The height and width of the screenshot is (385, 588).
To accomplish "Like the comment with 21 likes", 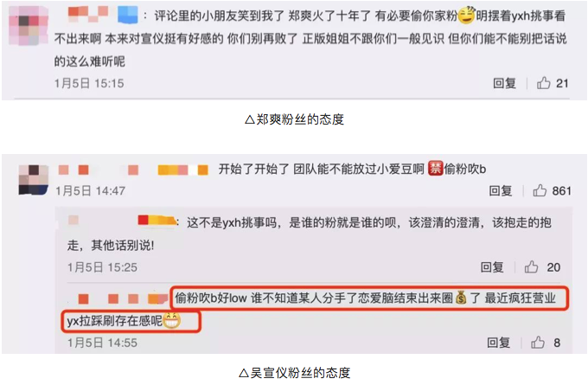I will pyautogui.click(x=543, y=83).
